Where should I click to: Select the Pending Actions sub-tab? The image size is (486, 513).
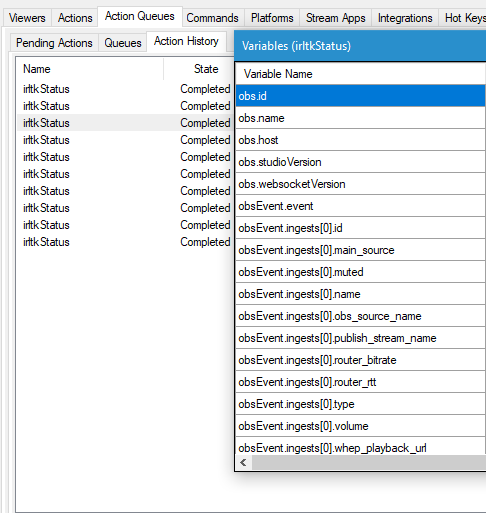pyautogui.click(x=54, y=43)
